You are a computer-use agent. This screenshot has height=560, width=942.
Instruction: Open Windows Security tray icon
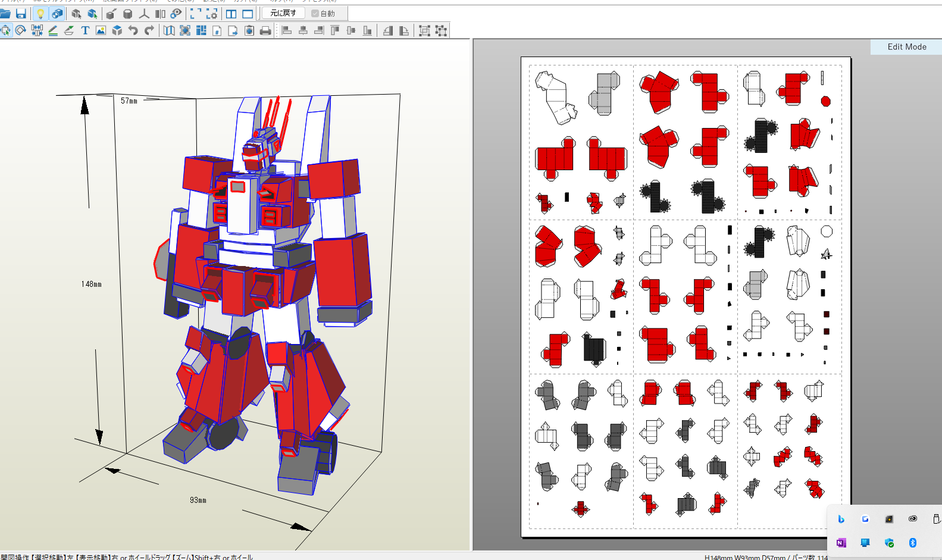click(x=889, y=543)
